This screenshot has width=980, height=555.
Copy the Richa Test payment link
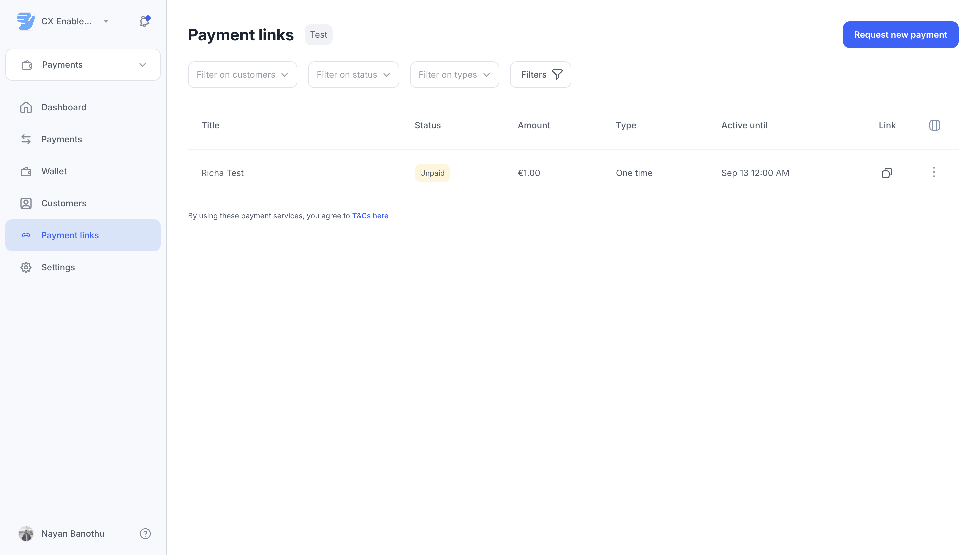tap(886, 173)
